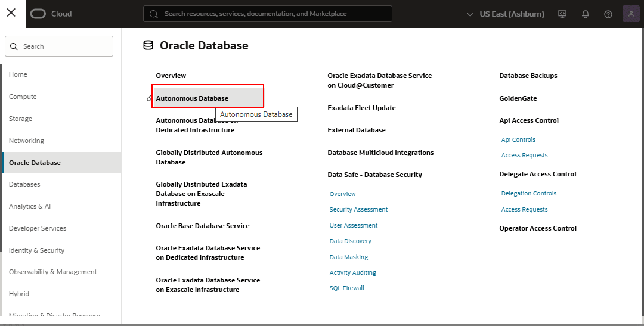The width and height of the screenshot is (644, 326).
Task: Open GoldenGate
Action: [x=518, y=98]
